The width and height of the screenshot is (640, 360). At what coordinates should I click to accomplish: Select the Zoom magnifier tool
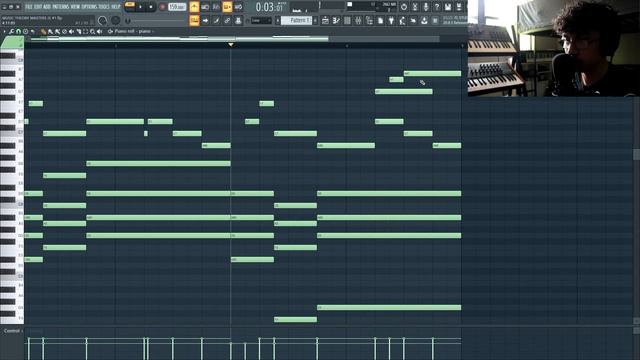point(93,31)
